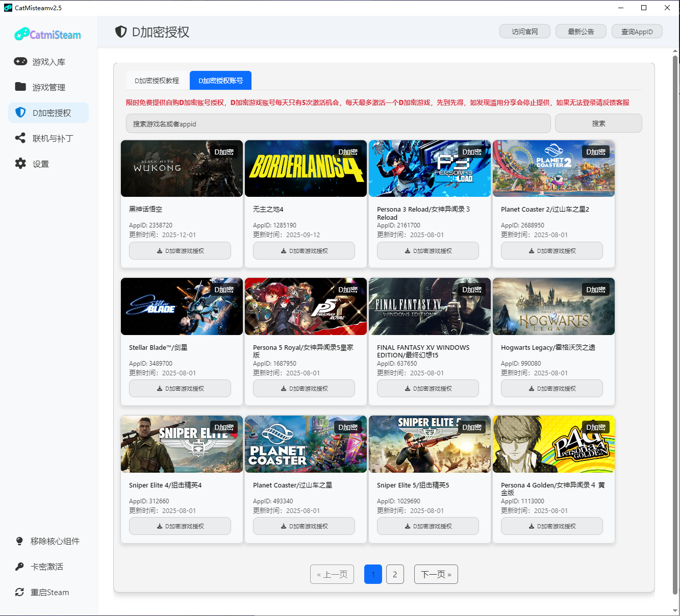Viewport: 680px width, 616px height.
Task: Open 联机与补丁 share icon in sidebar
Action: 20,138
